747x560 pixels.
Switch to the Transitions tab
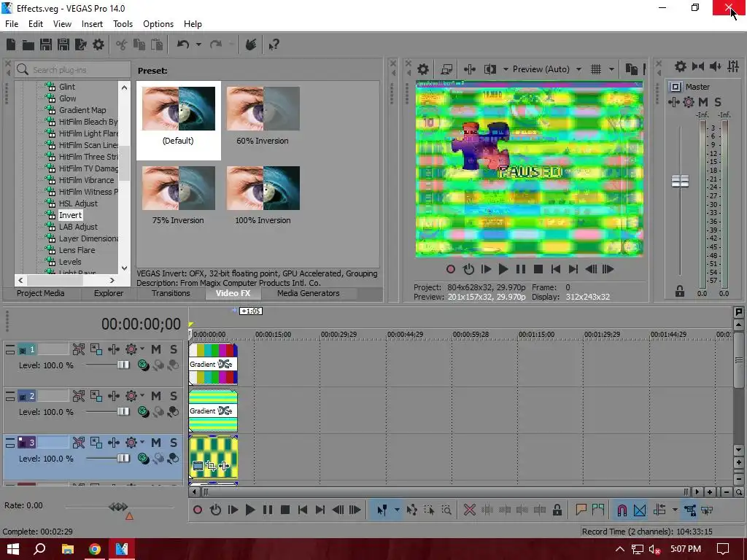coord(171,293)
